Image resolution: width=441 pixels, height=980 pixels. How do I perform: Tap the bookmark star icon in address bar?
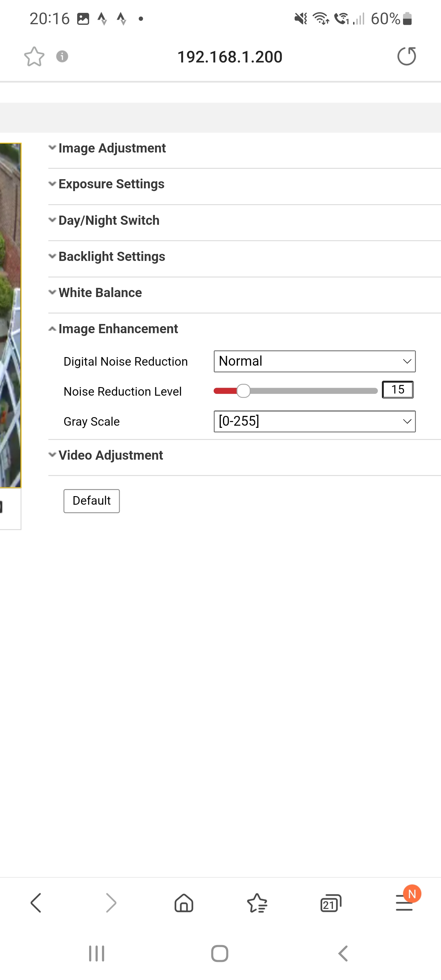[34, 57]
